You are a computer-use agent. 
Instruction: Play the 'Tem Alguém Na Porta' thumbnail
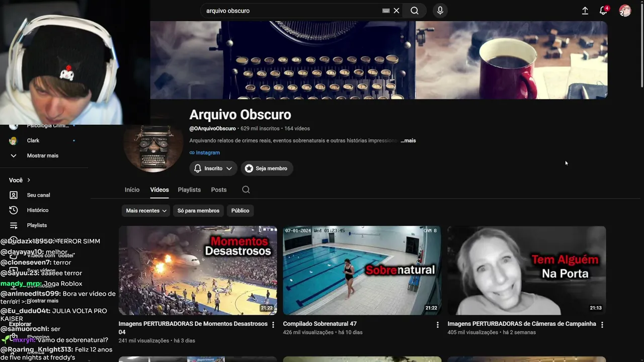527,270
